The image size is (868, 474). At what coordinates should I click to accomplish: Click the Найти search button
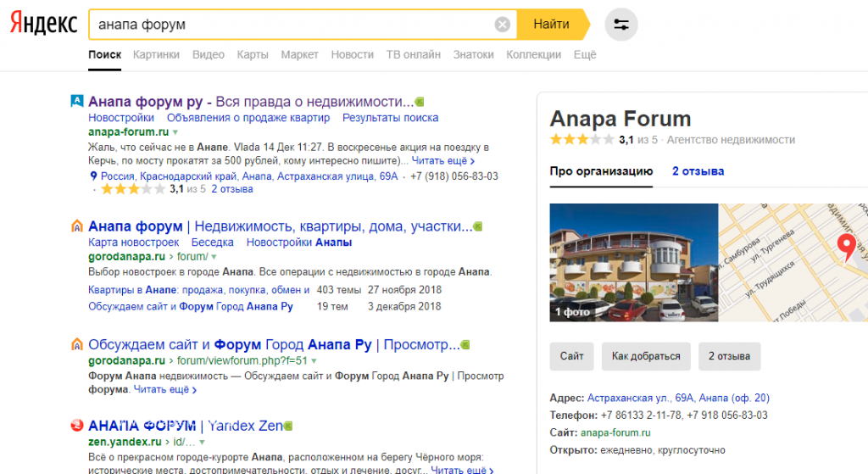pos(551,25)
